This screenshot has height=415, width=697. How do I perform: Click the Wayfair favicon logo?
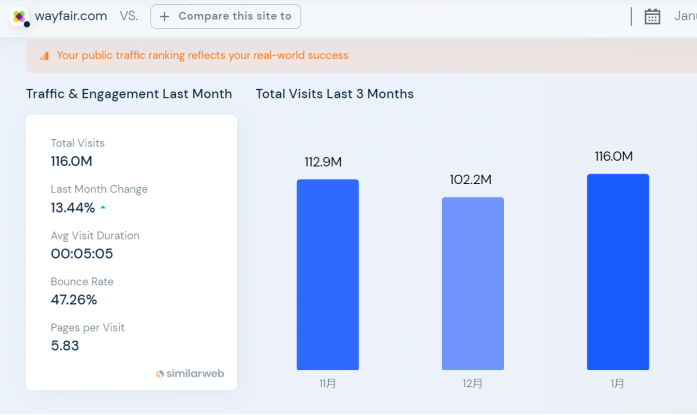(x=20, y=17)
